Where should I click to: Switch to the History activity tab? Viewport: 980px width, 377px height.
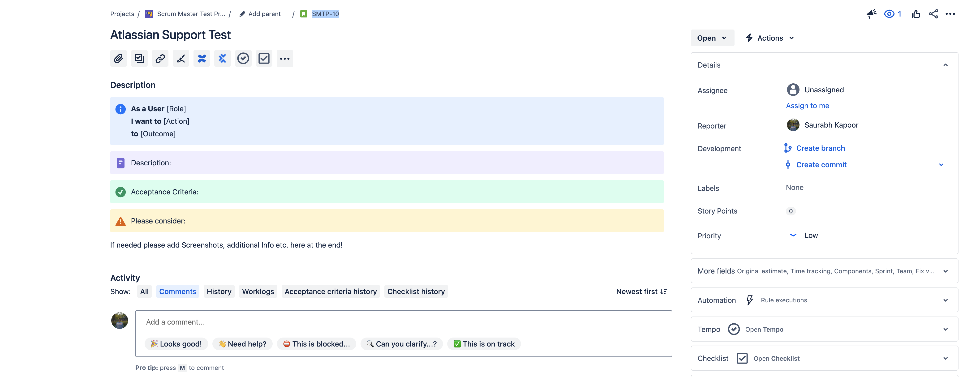click(x=219, y=291)
